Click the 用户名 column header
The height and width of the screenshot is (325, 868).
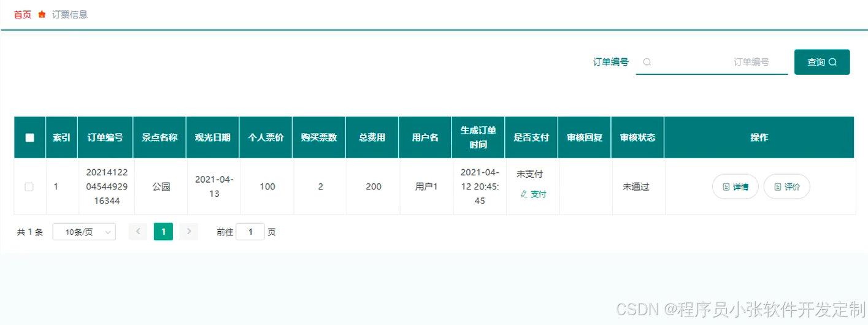pos(426,137)
